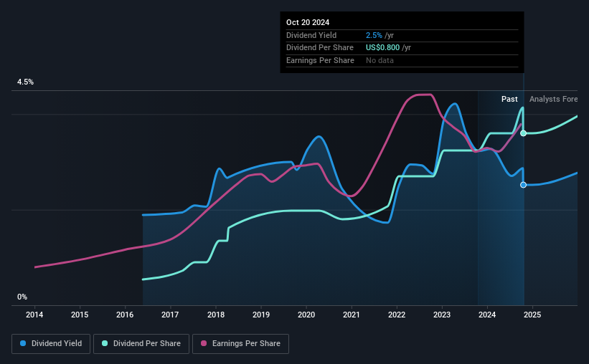Hide the Dividend Per Share series
The image size is (589, 364).
pos(143,344)
